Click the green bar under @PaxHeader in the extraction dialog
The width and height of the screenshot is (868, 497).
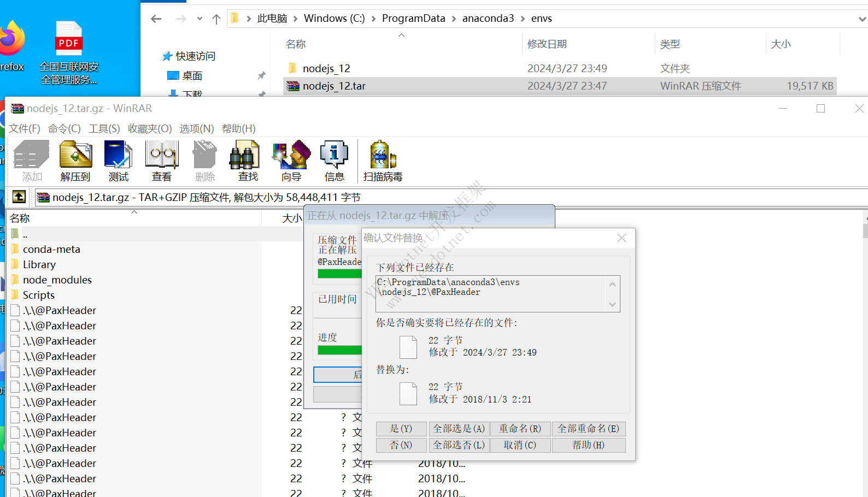[340, 274]
